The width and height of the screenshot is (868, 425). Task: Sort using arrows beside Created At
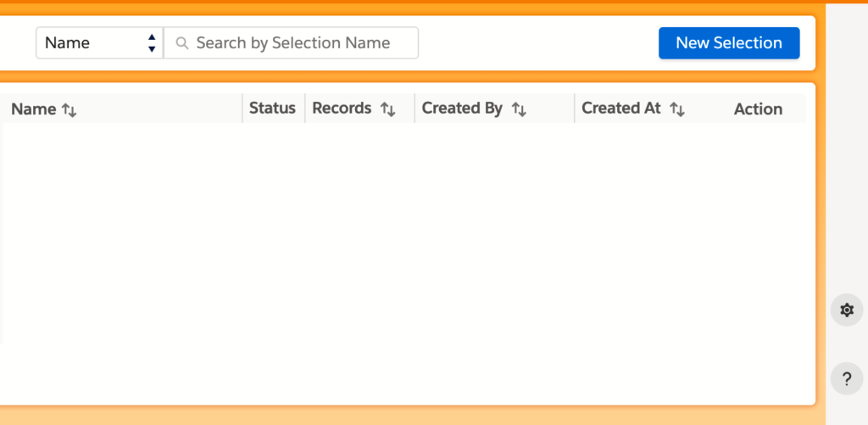pos(677,109)
